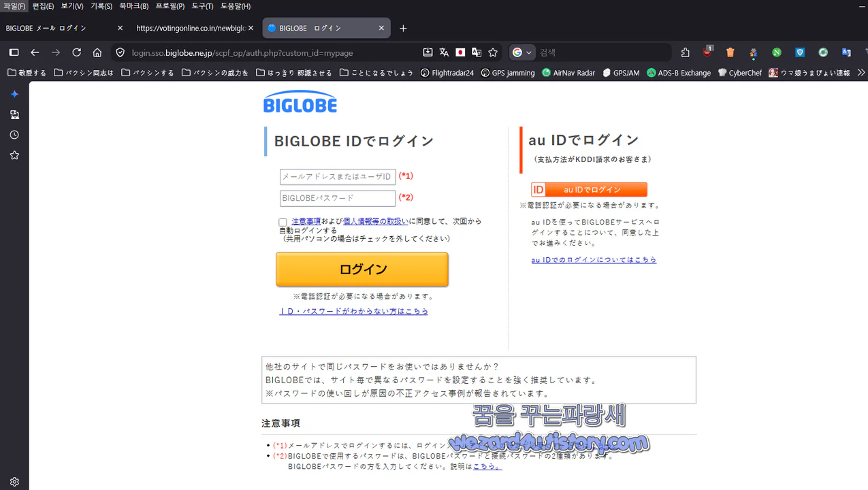Open a new tab with plus button

click(x=403, y=28)
